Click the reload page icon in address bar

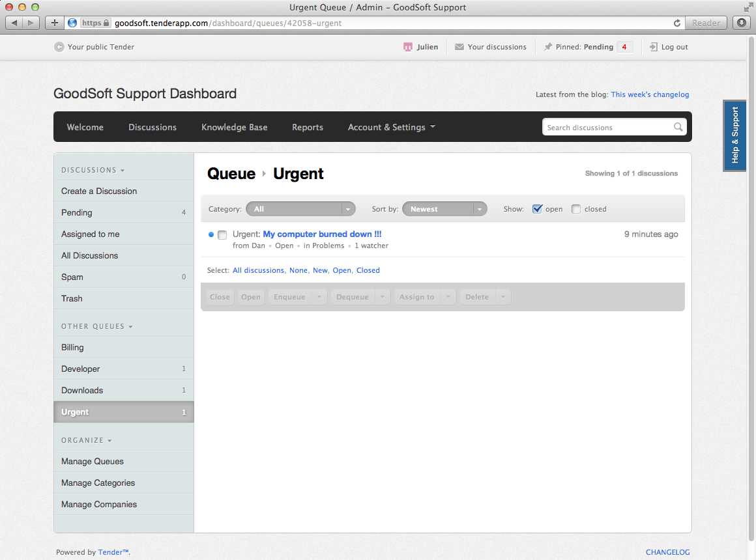point(677,23)
